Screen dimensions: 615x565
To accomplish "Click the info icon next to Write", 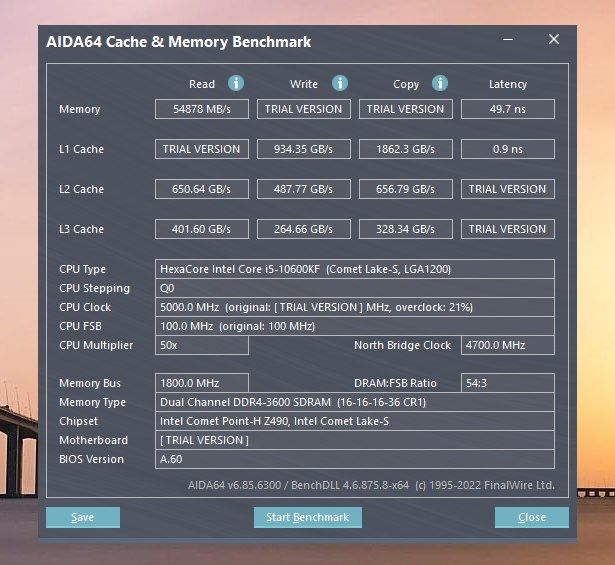I will (340, 83).
